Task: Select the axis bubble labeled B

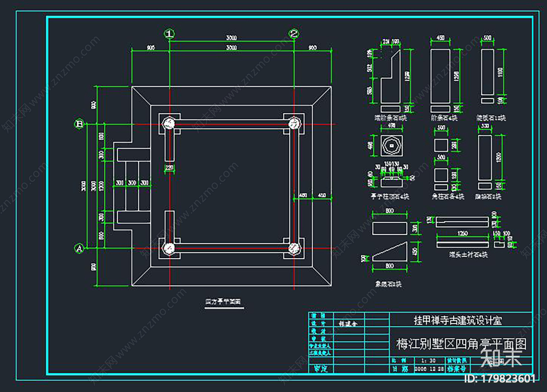Action: point(79,124)
